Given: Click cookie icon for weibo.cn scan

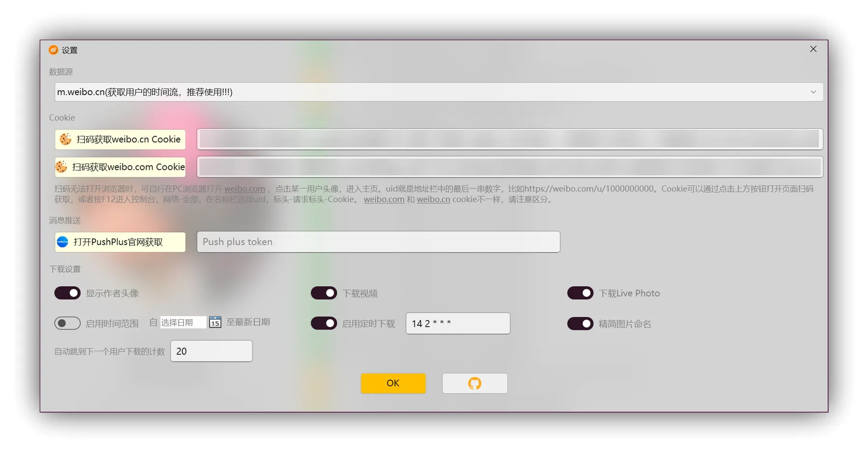Looking at the screenshot, I should [x=66, y=139].
